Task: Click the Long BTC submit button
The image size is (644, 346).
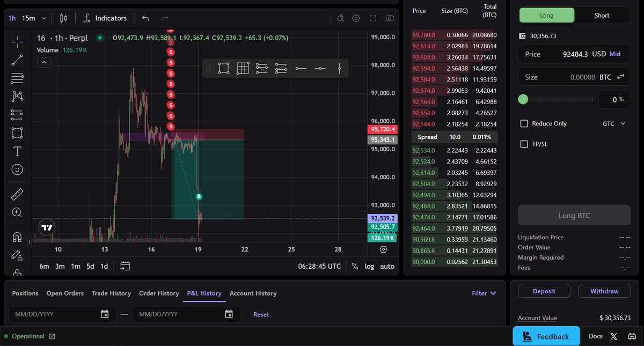Action: (x=574, y=215)
